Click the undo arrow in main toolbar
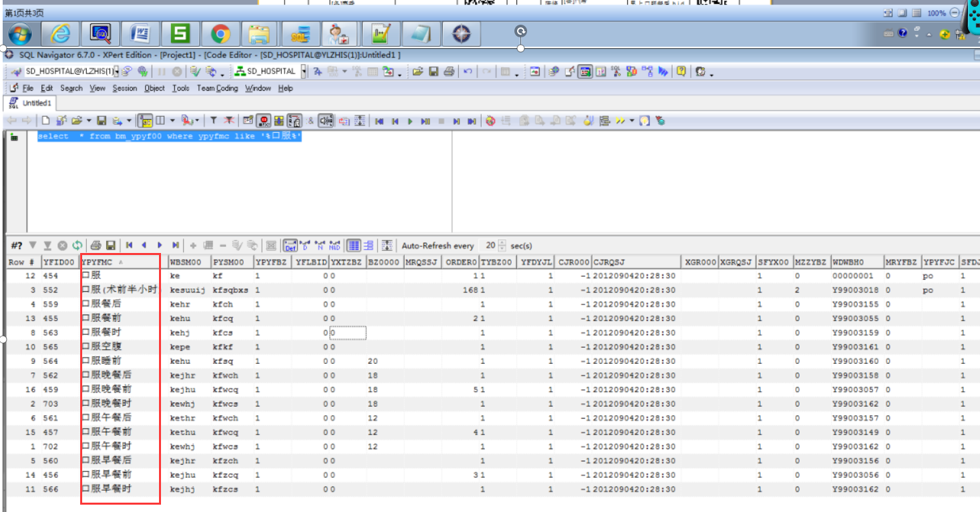 [x=468, y=71]
